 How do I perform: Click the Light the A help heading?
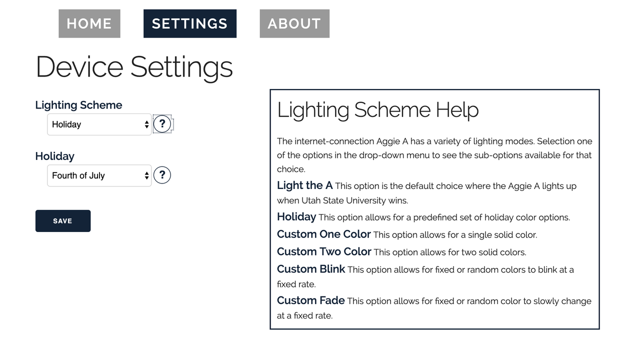tap(304, 185)
